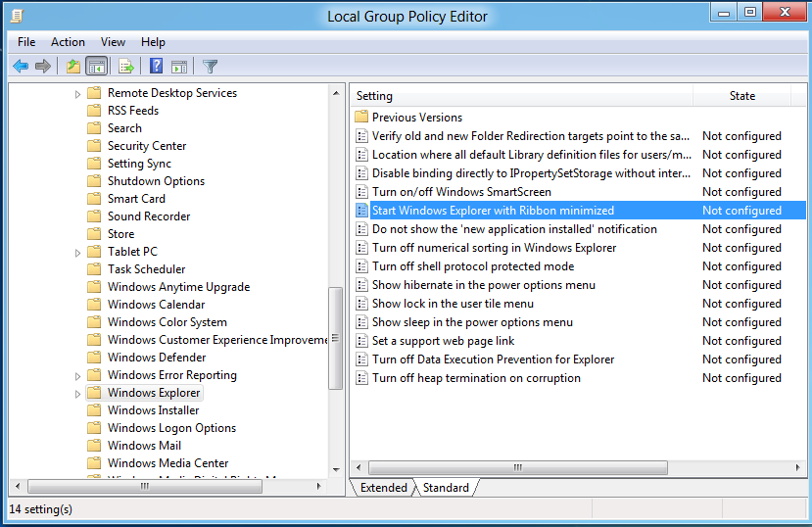Switch to the Extended tab
The height and width of the screenshot is (527, 812).
383,488
